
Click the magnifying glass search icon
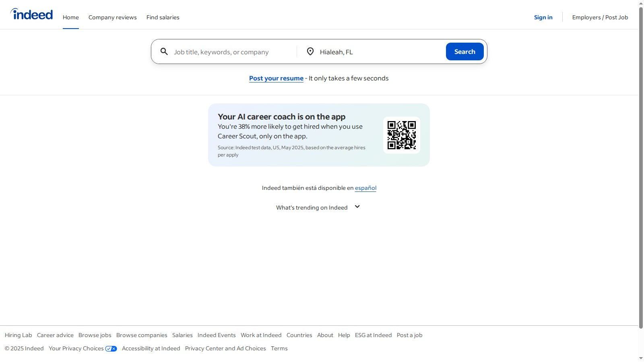(164, 51)
